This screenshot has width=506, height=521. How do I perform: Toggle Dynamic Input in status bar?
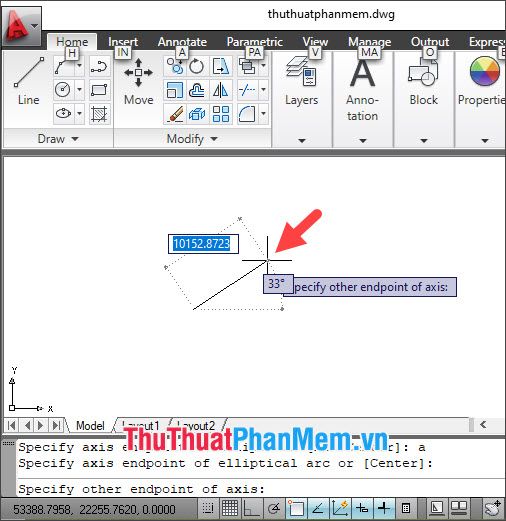click(362, 508)
